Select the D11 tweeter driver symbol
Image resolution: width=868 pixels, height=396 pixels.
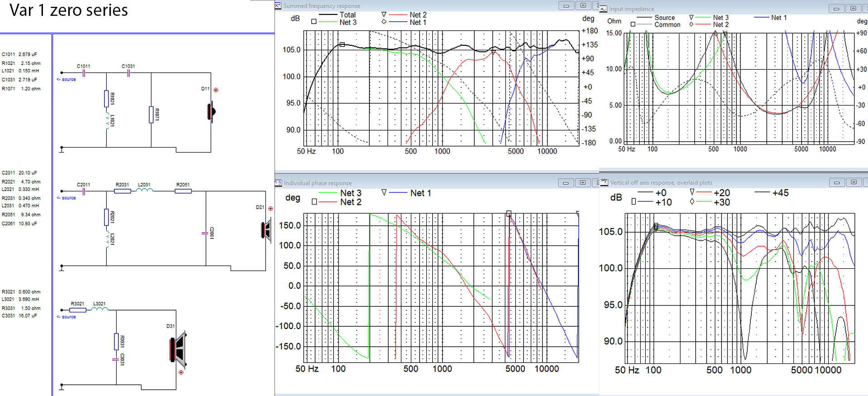point(211,111)
